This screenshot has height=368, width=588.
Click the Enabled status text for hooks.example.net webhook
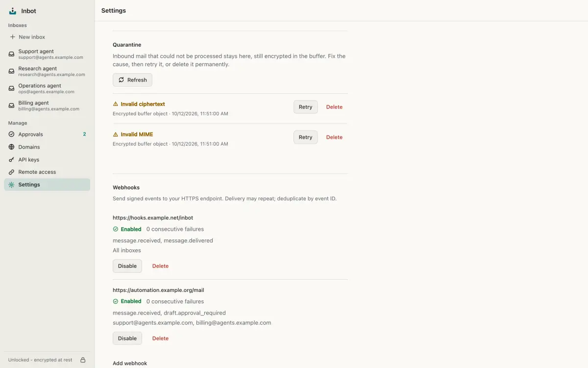click(131, 229)
